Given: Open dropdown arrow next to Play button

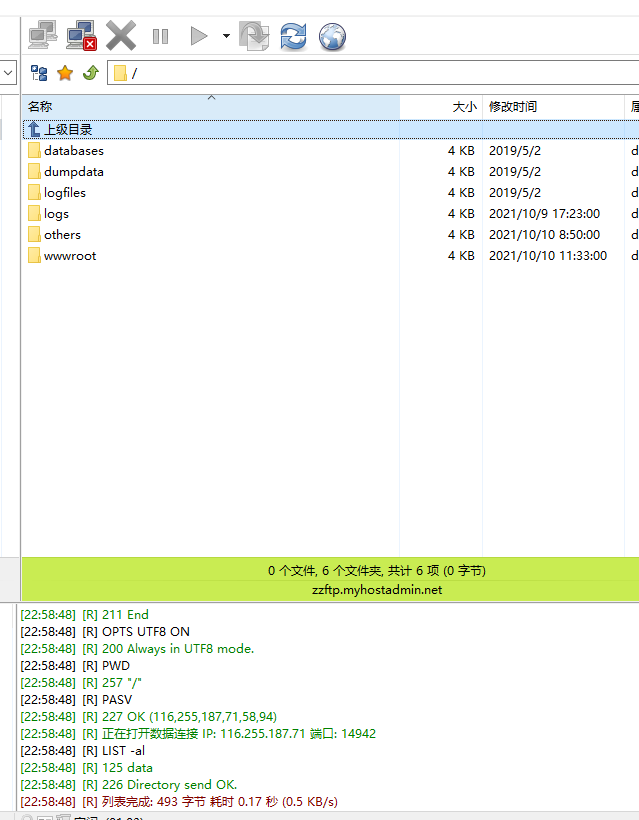Looking at the screenshot, I should pyautogui.click(x=226, y=37).
